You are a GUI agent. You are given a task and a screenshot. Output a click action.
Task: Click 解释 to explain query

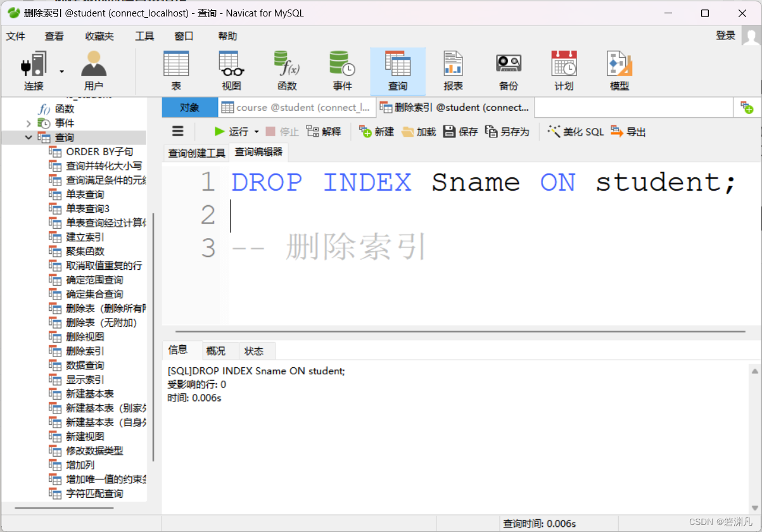click(x=324, y=132)
